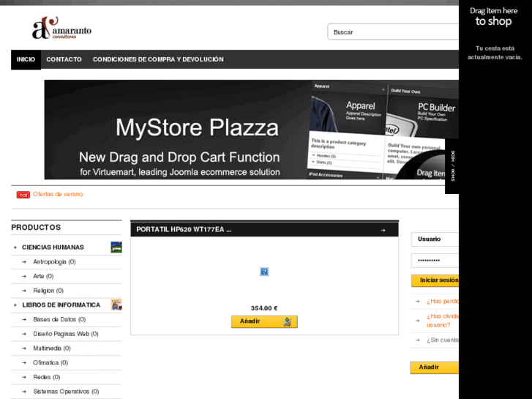Click the Usuario input field
This screenshot has height=399, width=532.
click(435, 239)
